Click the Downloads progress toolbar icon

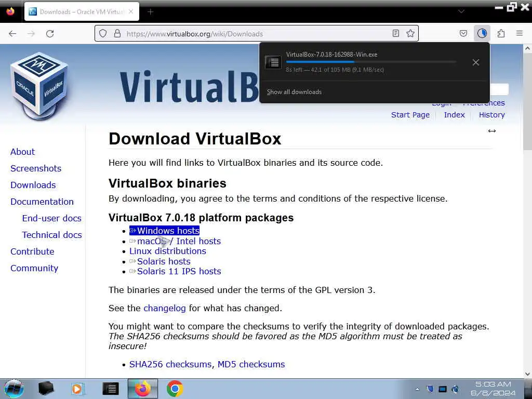482,33
